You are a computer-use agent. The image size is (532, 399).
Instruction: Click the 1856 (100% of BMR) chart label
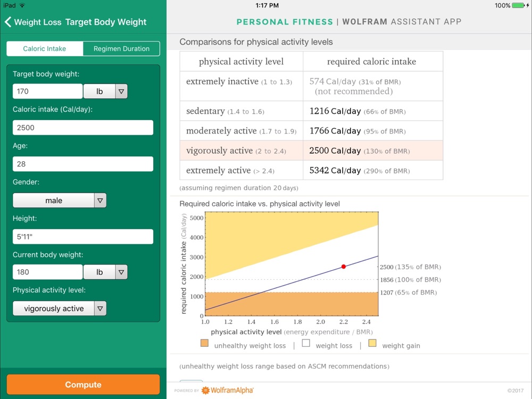click(x=411, y=280)
